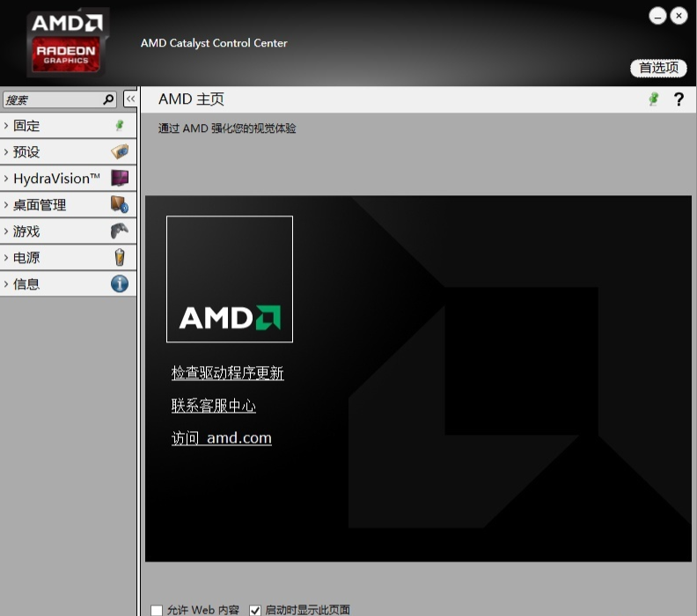Viewport: 697px width, 616px height.
Task: Click the green pin icon in 固定 row
Action: (120, 126)
